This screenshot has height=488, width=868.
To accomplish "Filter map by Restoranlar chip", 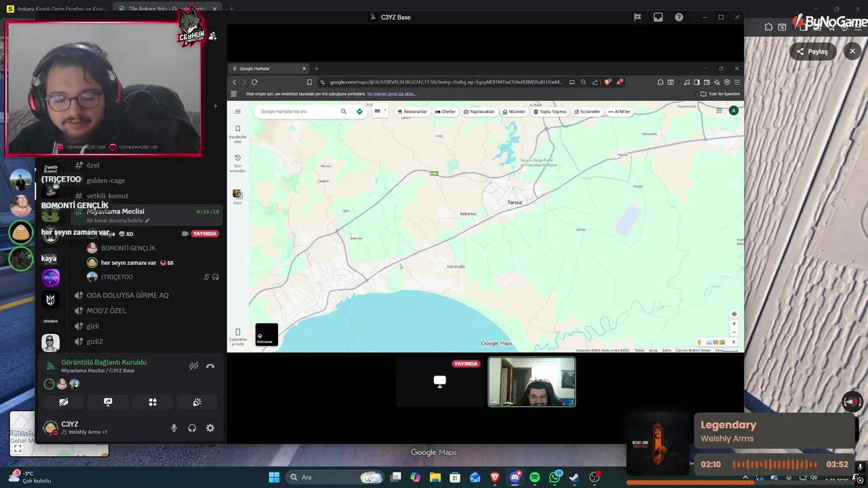I will click(x=412, y=111).
